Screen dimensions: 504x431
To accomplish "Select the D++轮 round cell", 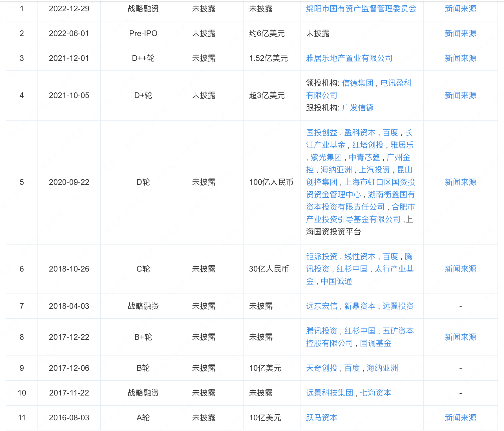I will pyautogui.click(x=143, y=58).
